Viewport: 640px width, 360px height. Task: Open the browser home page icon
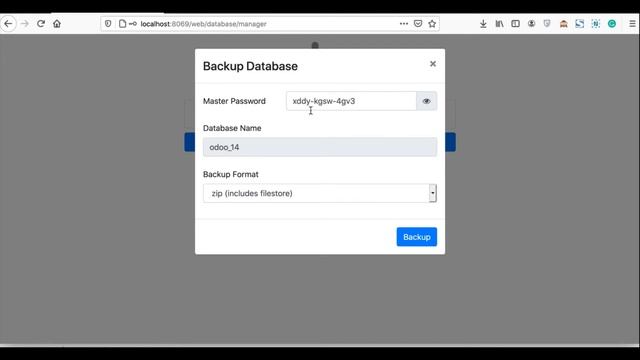coord(57,24)
